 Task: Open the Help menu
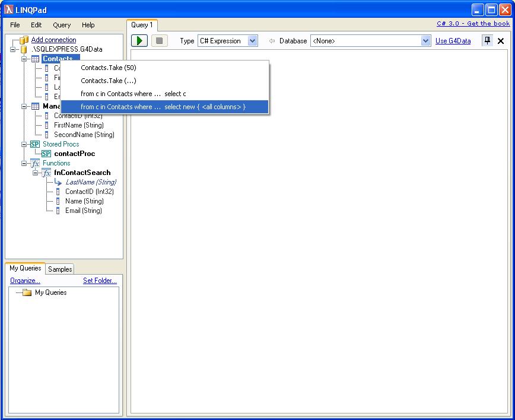[x=88, y=25]
